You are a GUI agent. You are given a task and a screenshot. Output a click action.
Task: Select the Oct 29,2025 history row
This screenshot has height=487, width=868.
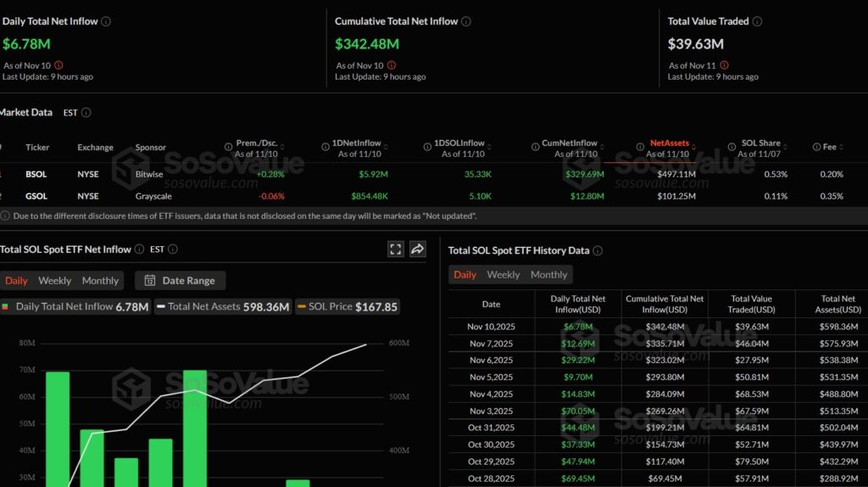coord(658,462)
